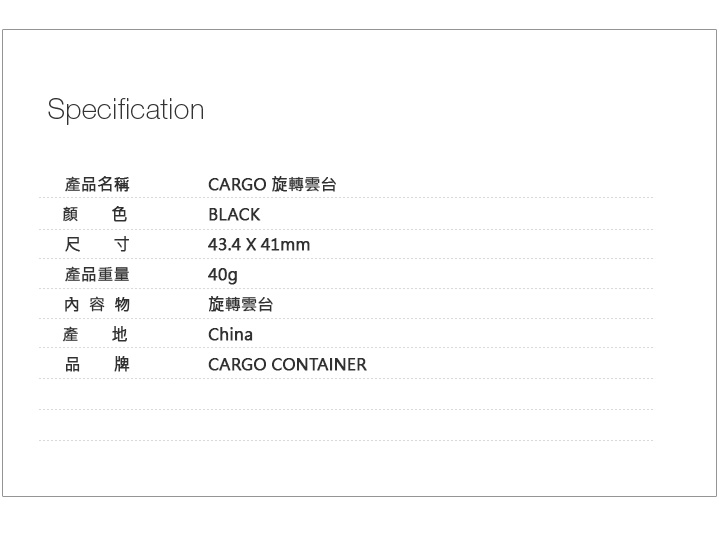Viewport: 720px width, 554px height.
Task: Click the 品牌 row label
Action: point(97,364)
